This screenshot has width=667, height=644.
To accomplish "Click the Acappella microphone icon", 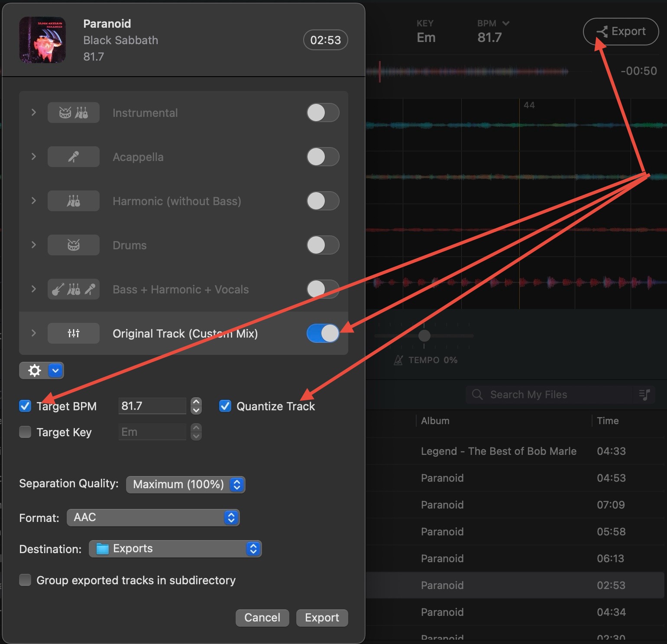I will (x=73, y=157).
